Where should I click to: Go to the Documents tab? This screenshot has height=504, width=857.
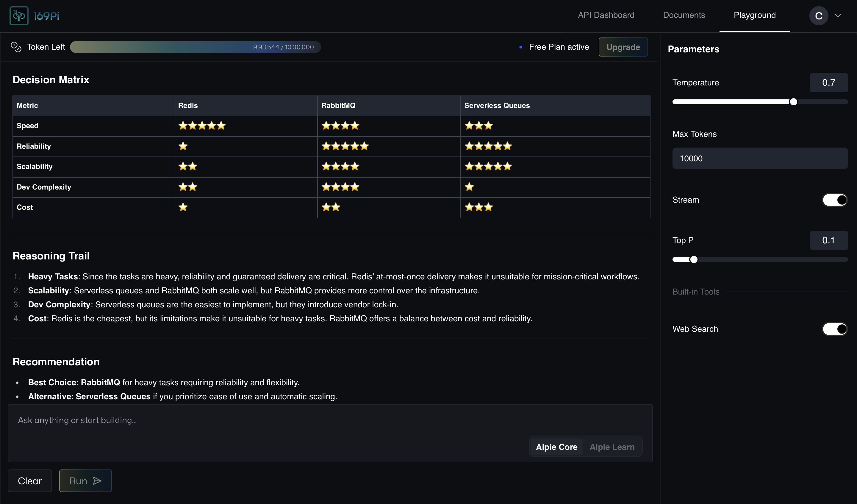click(x=684, y=15)
